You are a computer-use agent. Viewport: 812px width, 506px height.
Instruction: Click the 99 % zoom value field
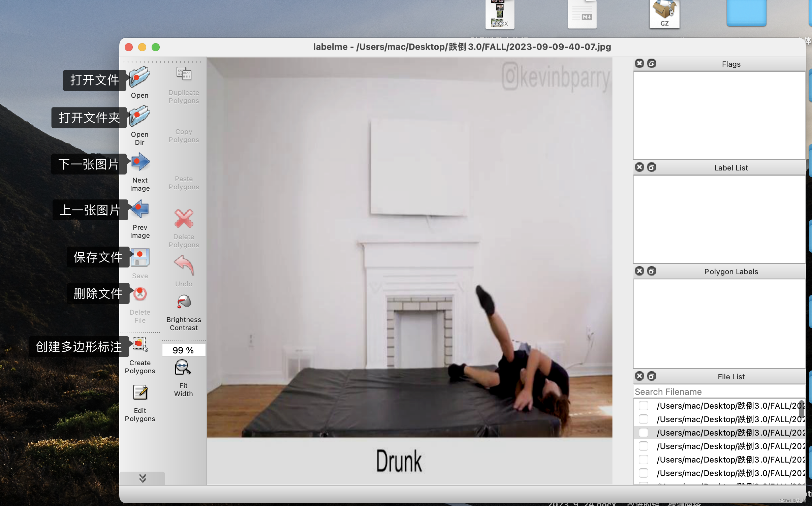[x=184, y=350]
